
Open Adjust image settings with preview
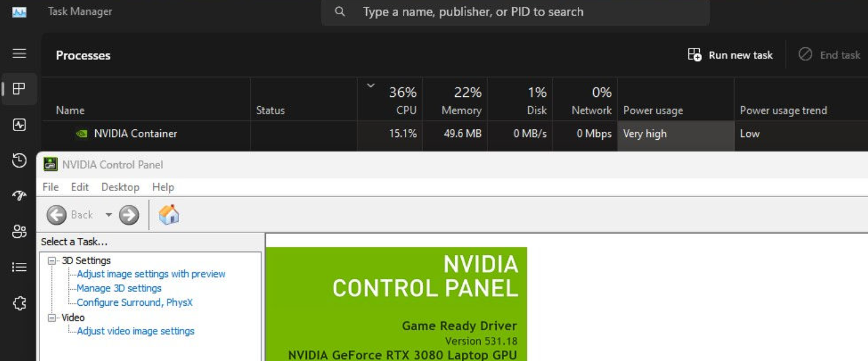[x=151, y=274]
